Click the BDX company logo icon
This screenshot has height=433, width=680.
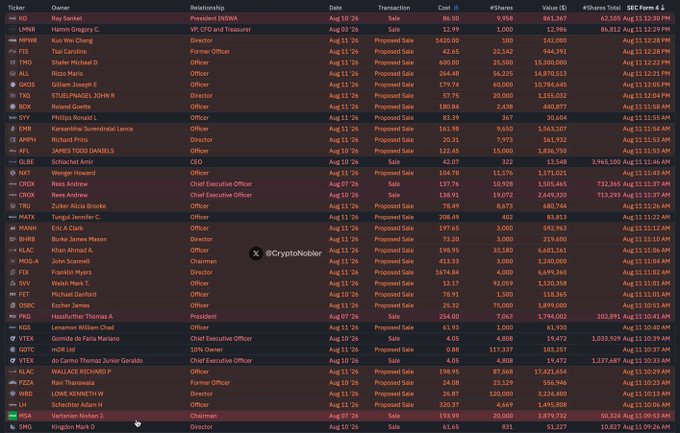coord(13,107)
